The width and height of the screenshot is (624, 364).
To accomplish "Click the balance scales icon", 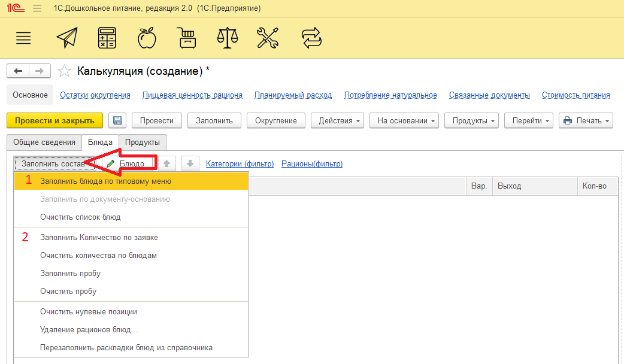I will pyautogui.click(x=227, y=38).
